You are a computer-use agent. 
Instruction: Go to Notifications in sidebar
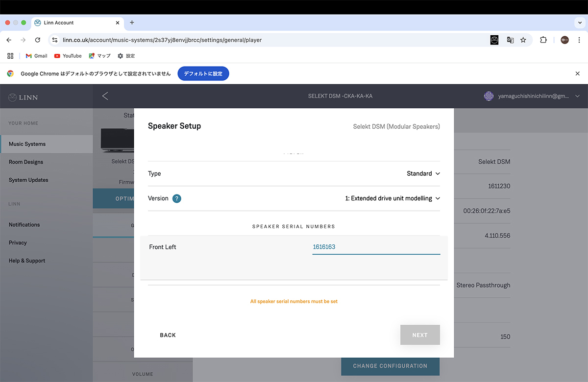(24, 225)
